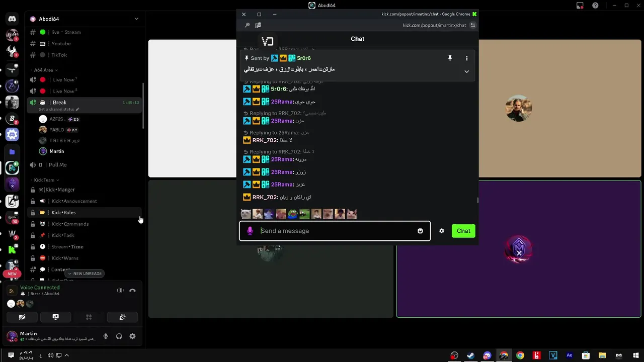Open Steam from the taskbar
The width and height of the screenshot is (644, 362).
(470, 355)
